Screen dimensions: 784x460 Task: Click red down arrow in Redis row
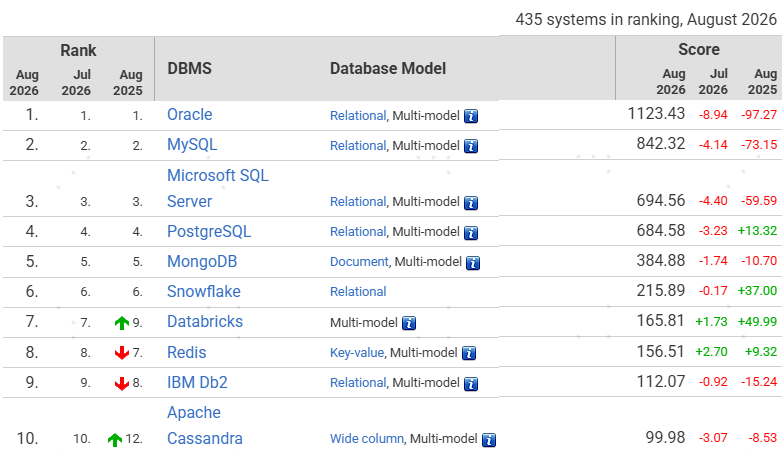coord(122,353)
